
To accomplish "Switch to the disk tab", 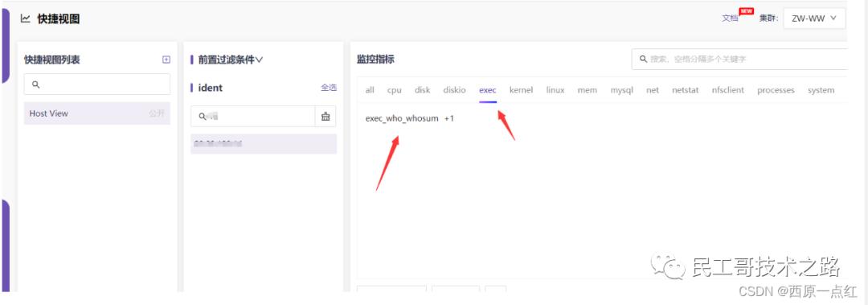I will tap(423, 90).
